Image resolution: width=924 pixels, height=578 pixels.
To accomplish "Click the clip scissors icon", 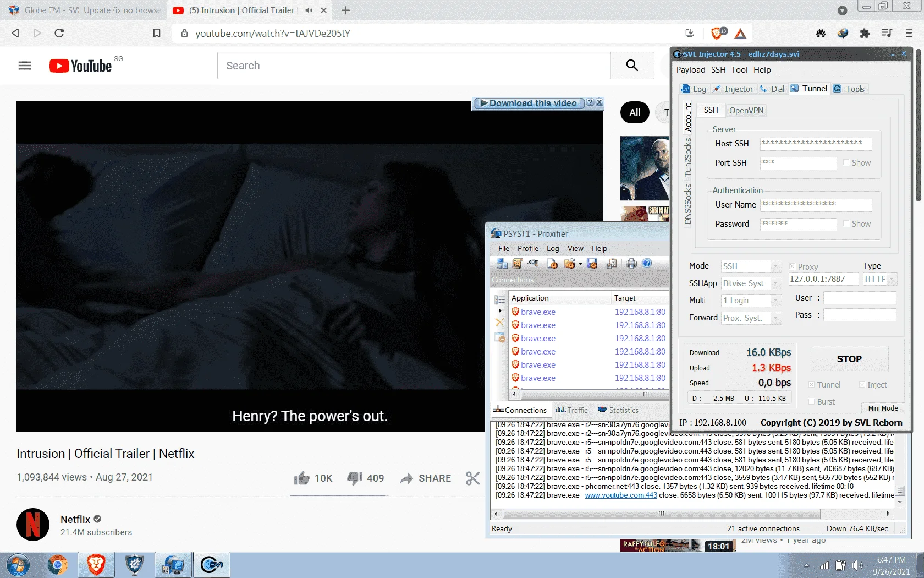I will tap(472, 478).
